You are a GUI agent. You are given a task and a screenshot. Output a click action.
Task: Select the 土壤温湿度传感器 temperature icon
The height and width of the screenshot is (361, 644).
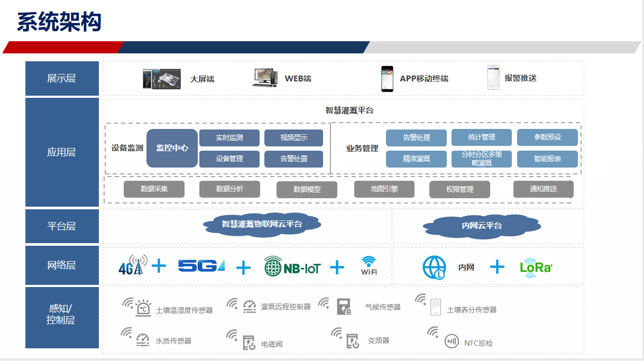click(x=143, y=308)
